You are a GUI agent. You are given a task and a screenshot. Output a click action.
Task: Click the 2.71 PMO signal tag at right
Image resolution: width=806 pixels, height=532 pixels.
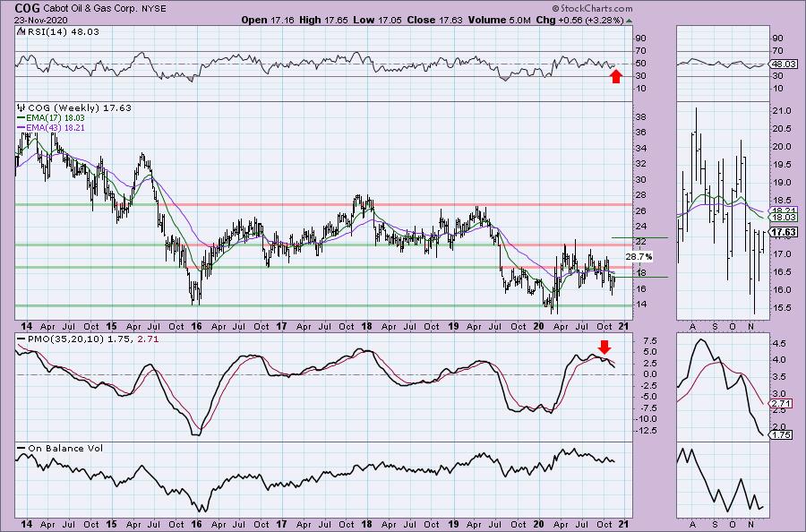[x=781, y=404]
